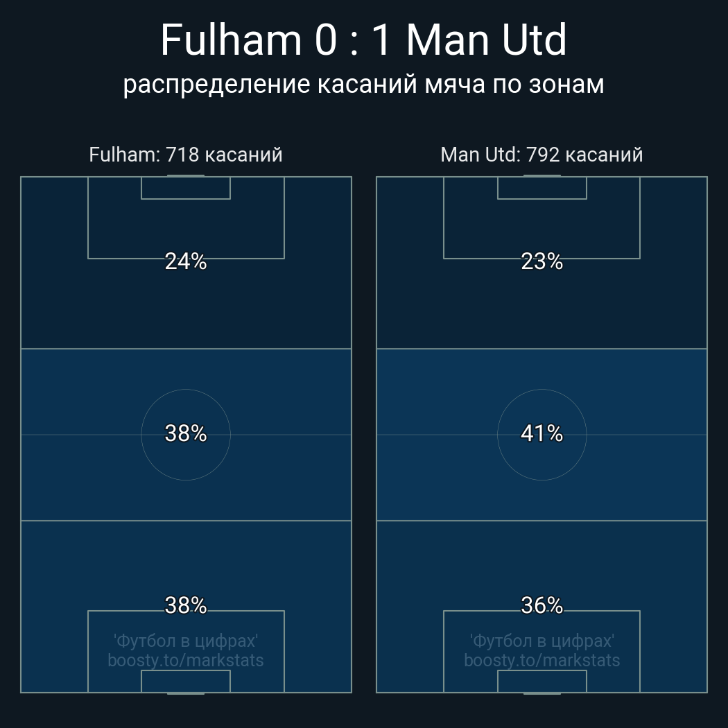Click the 'Футбол в цифрах' watermark on Fulham's pitch
Image resolution: width=728 pixels, height=728 pixels.
[186, 641]
